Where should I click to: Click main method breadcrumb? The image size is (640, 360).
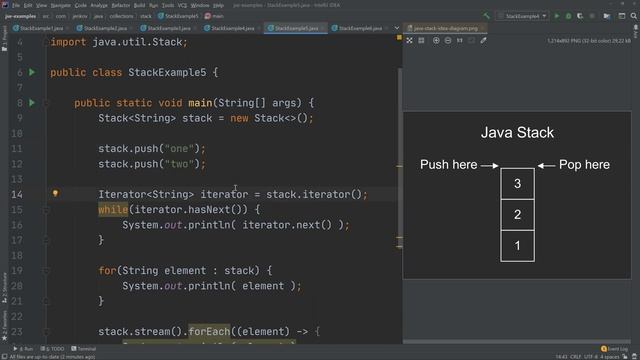214,16
